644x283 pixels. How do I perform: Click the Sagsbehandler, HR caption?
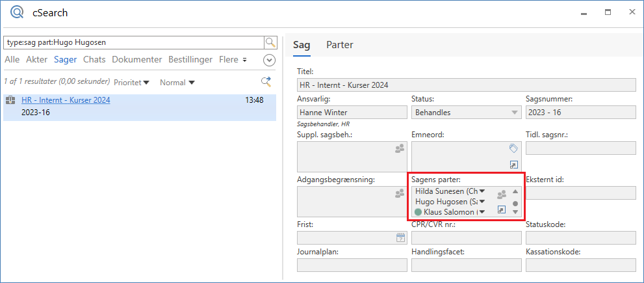pyautogui.click(x=323, y=124)
